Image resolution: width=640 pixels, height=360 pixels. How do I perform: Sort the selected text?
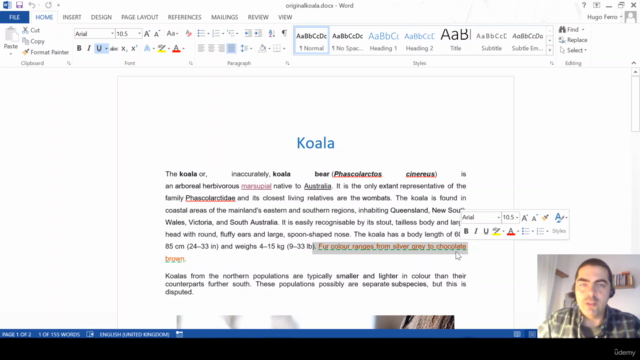(271, 34)
